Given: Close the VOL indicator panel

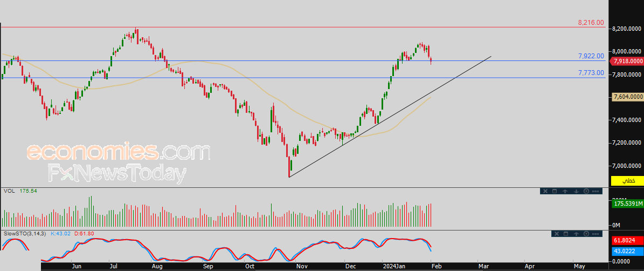Looking at the screenshot, I should [545, 191].
